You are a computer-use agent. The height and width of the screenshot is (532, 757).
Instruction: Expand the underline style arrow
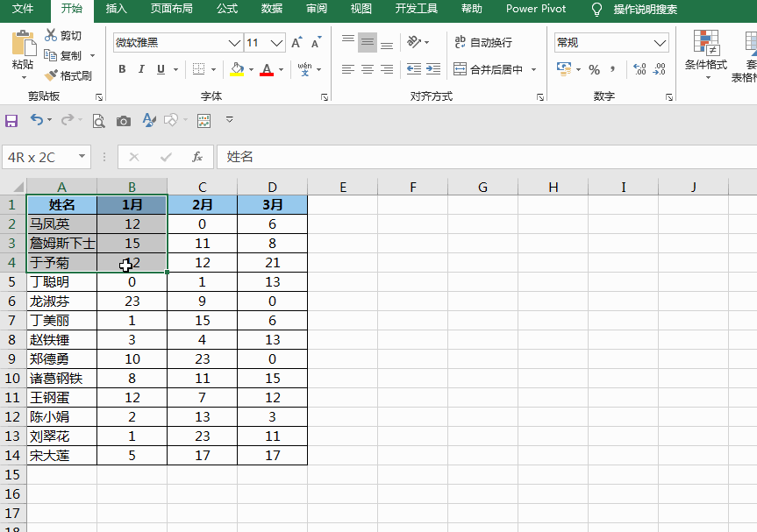coord(175,69)
